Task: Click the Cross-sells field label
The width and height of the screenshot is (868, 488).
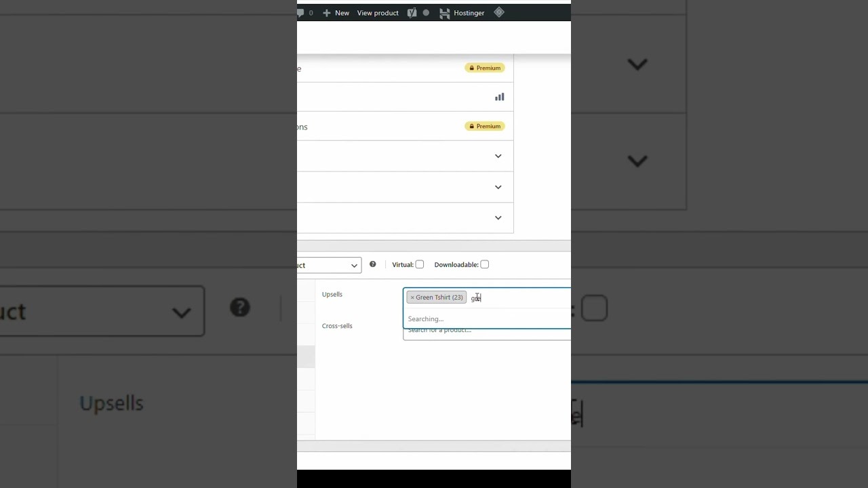Action: (x=337, y=326)
